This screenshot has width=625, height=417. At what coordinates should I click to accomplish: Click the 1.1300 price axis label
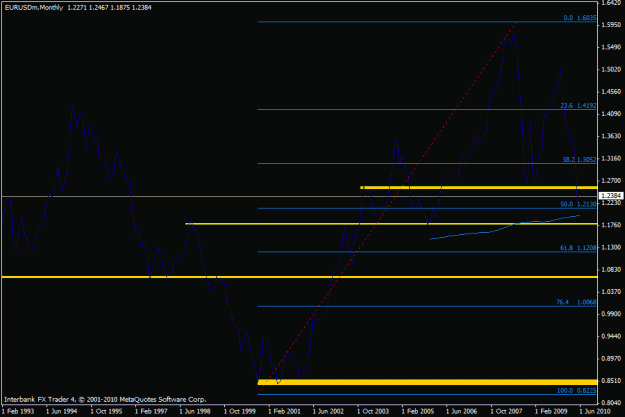(611, 247)
